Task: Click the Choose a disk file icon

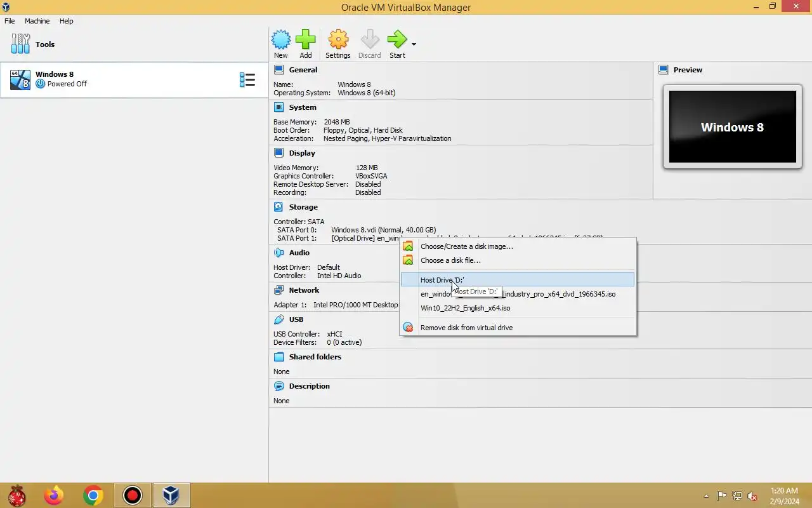Action: (408, 260)
